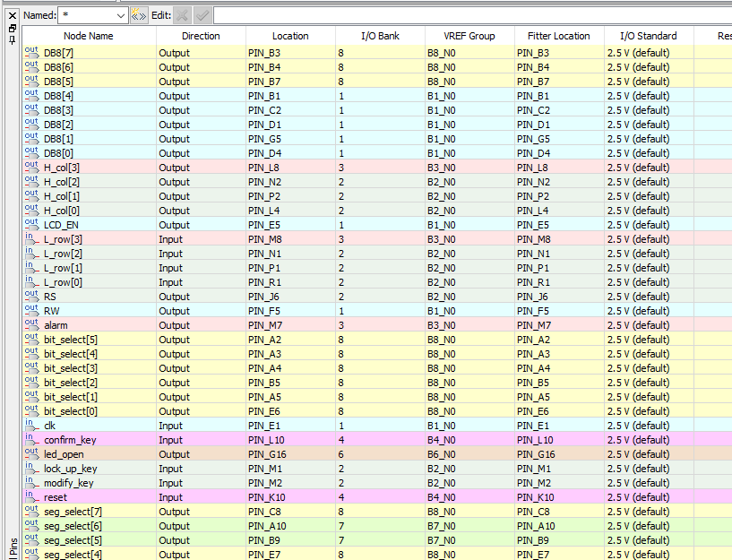The height and width of the screenshot is (560, 732).
Task: Click Direction cell of confirm_key row
Action: [201, 440]
